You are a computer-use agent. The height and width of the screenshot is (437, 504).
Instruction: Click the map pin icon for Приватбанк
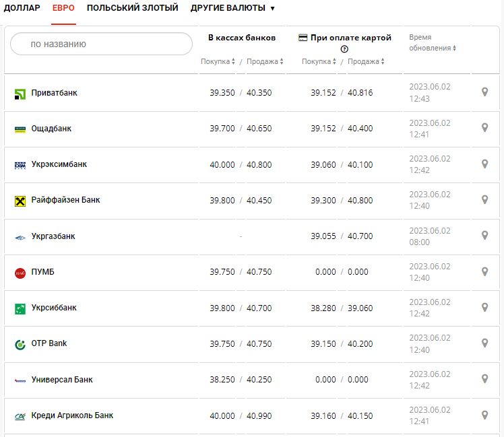[x=484, y=92]
